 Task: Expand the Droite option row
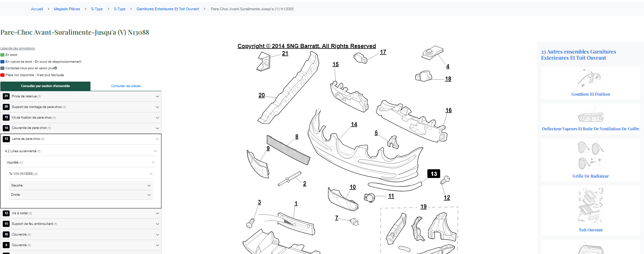[149, 195]
